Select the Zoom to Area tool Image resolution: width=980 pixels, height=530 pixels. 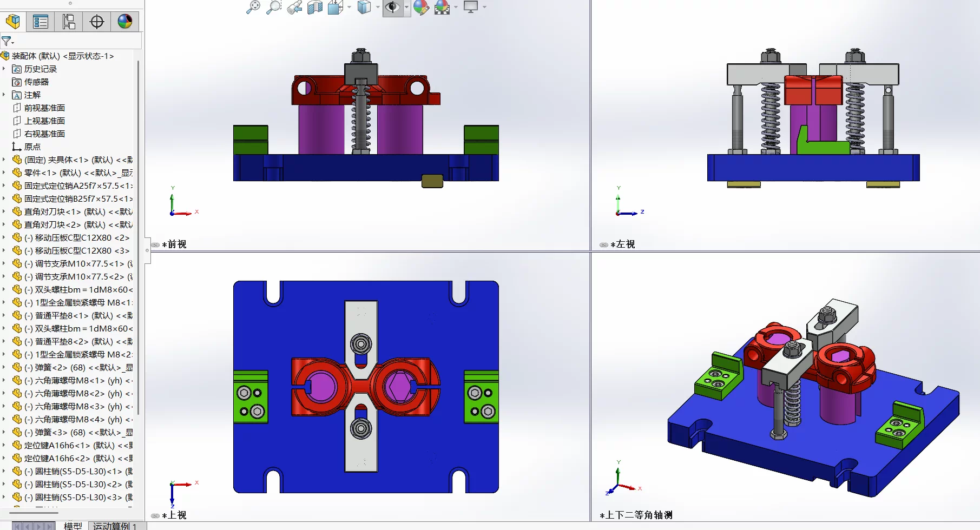point(274,7)
